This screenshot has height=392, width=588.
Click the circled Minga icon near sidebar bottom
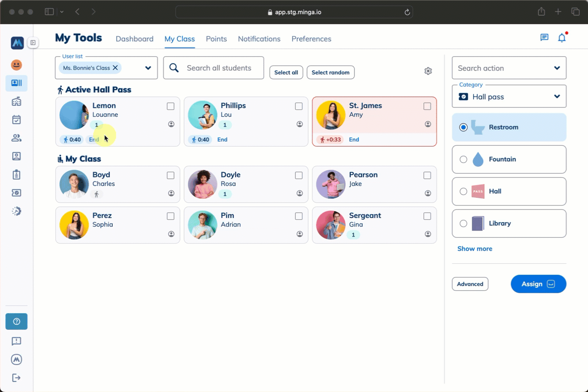(16, 359)
